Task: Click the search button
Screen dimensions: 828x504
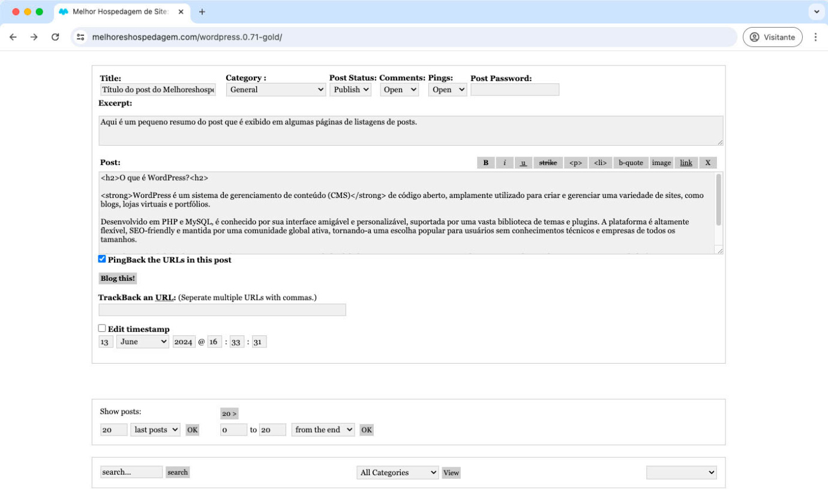Action: coord(178,472)
